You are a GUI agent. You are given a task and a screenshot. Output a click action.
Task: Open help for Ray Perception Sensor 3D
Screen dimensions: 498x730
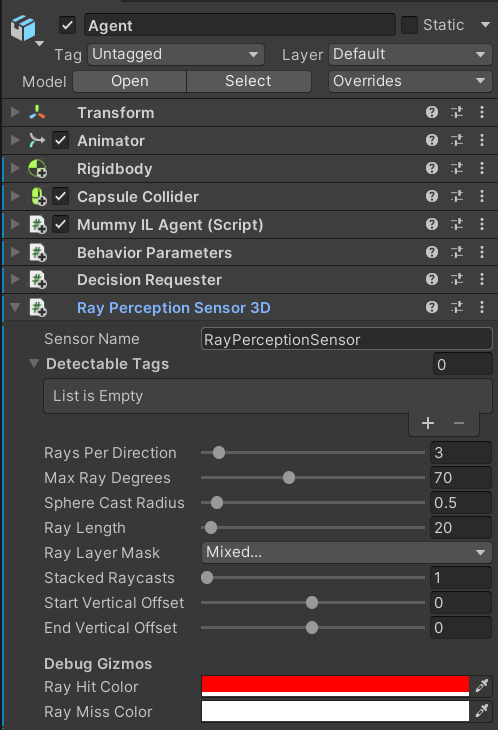click(x=431, y=307)
